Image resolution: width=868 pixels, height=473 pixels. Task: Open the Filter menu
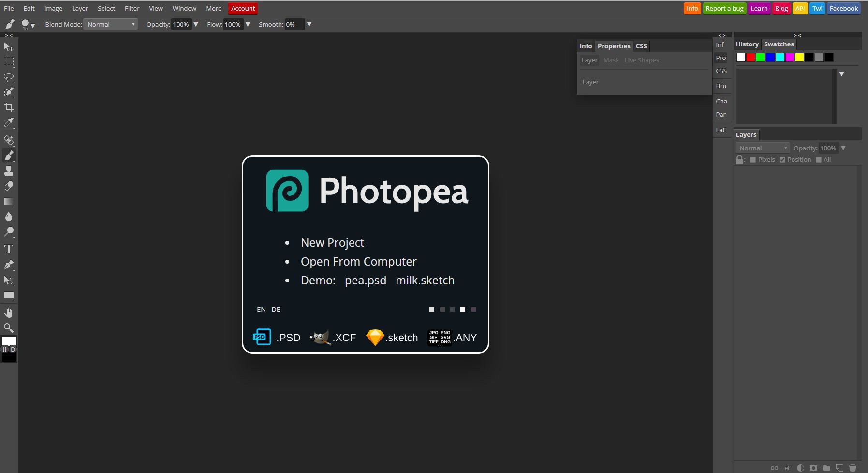(132, 8)
